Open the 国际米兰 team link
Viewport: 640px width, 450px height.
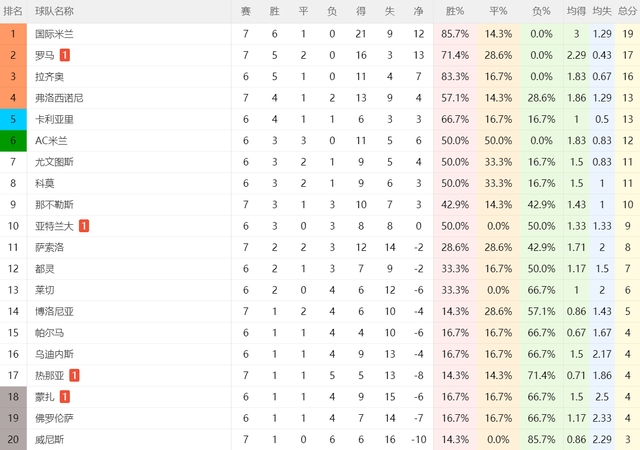(54, 34)
